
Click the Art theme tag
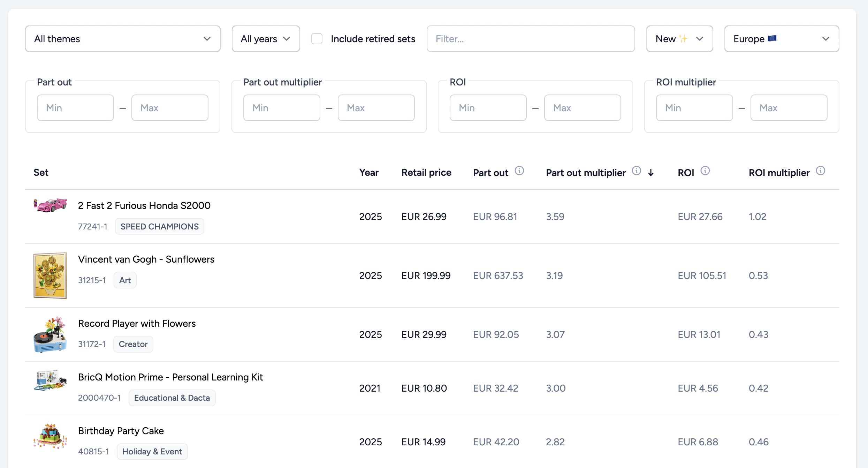[x=125, y=280]
